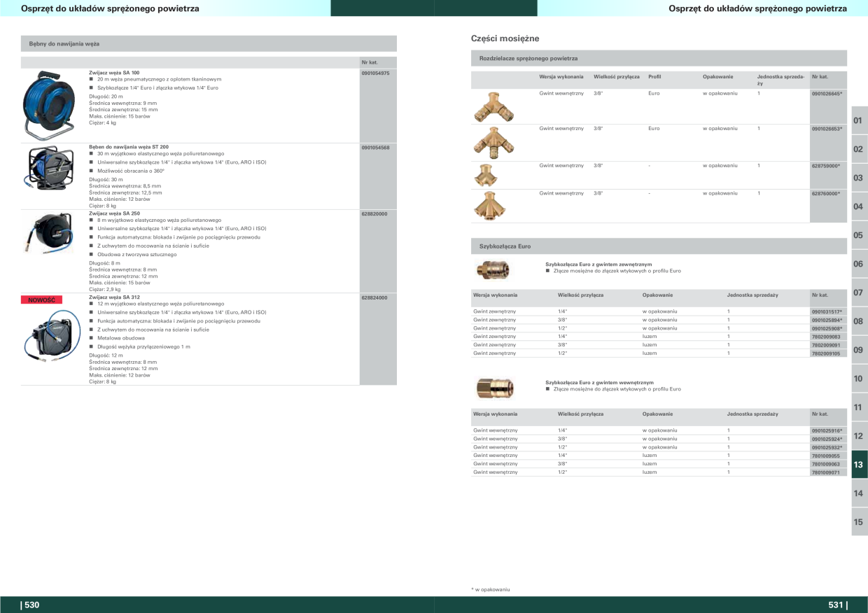
Task: Open chapter tab 04
Action: tap(859, 206)
